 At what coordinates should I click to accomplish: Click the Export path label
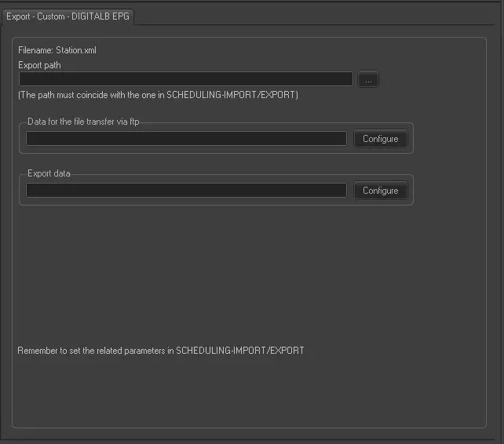(39, 65)
